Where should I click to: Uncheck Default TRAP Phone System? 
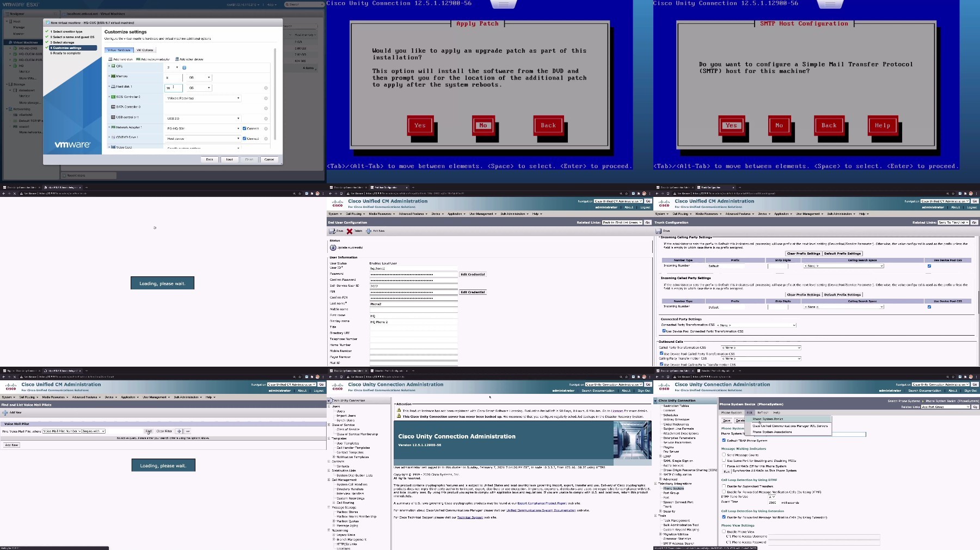(724, 440)
